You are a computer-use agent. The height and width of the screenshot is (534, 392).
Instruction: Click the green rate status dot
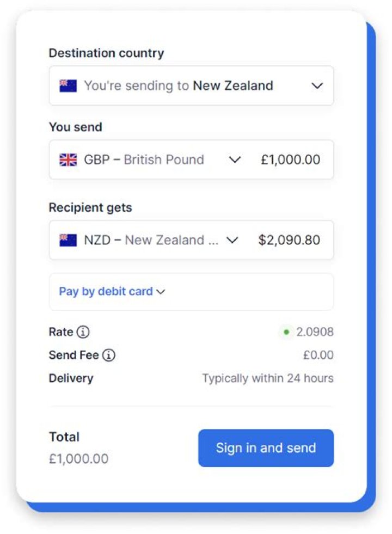tap(286, 332)
